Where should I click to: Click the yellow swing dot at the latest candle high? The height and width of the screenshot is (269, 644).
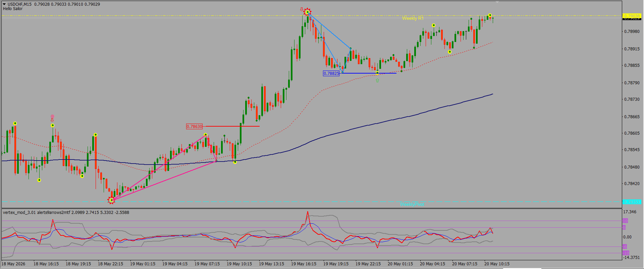(x=490, y=15)
